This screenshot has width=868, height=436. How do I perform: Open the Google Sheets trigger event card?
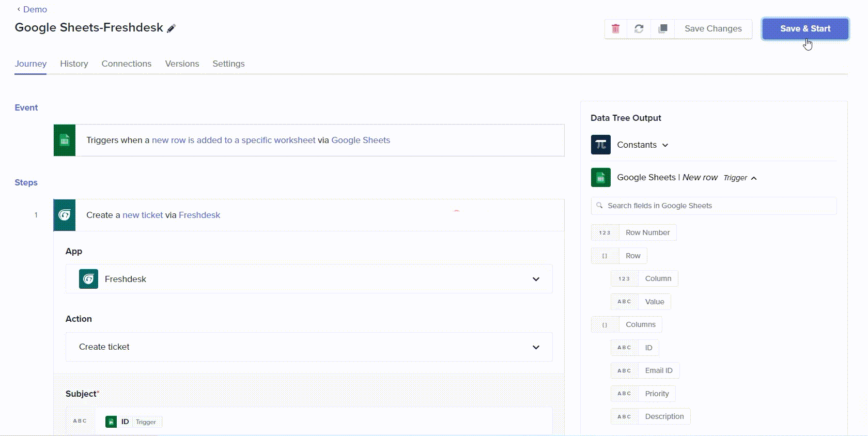point(309,140)
